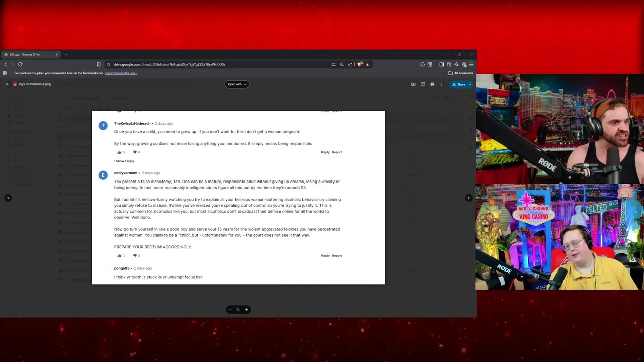
Task: Click the 'styx comments 4.png' file name
Action: click(x=35, y=84)
